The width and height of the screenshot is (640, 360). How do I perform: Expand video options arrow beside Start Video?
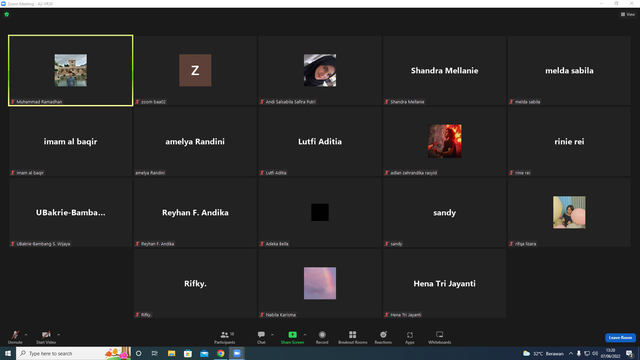(58, 335)
